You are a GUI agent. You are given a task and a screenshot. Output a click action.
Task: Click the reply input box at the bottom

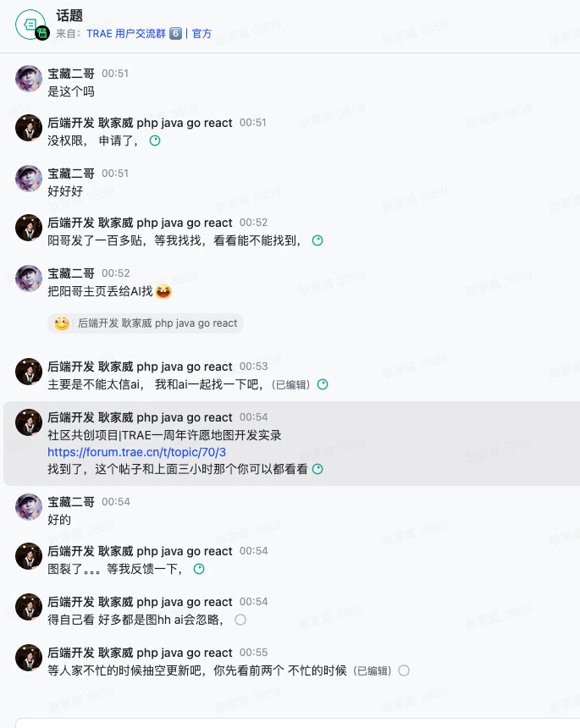tap(296, 722)
